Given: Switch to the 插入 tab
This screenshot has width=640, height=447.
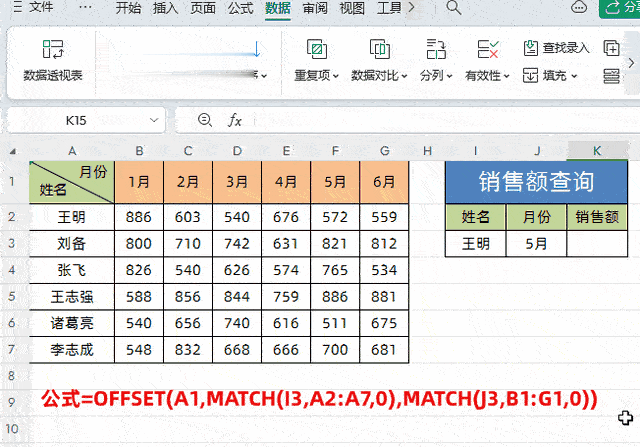Looking at the screenshot, I should point(165,8).
